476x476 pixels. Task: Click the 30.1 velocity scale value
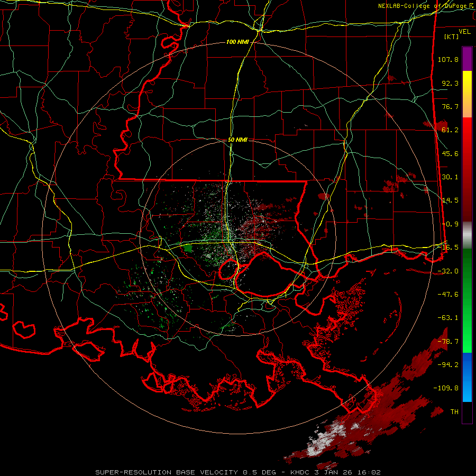(450, 177)
